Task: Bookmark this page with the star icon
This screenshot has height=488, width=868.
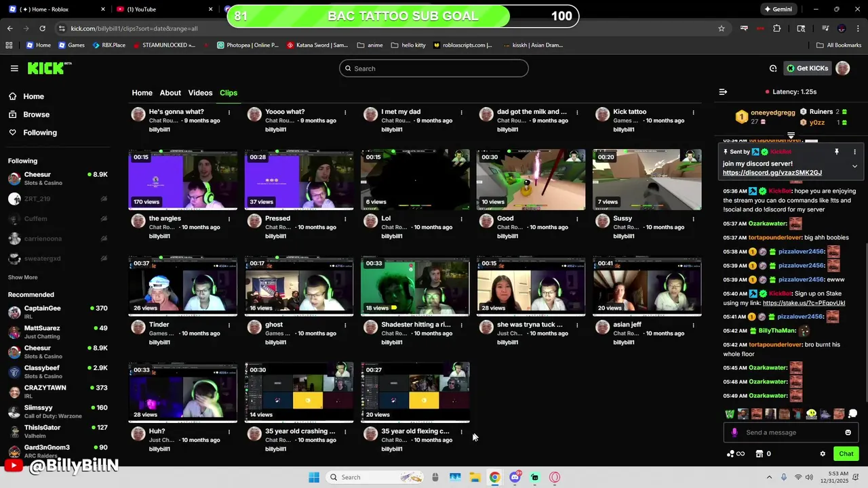Action: click(x=722, y=28)
